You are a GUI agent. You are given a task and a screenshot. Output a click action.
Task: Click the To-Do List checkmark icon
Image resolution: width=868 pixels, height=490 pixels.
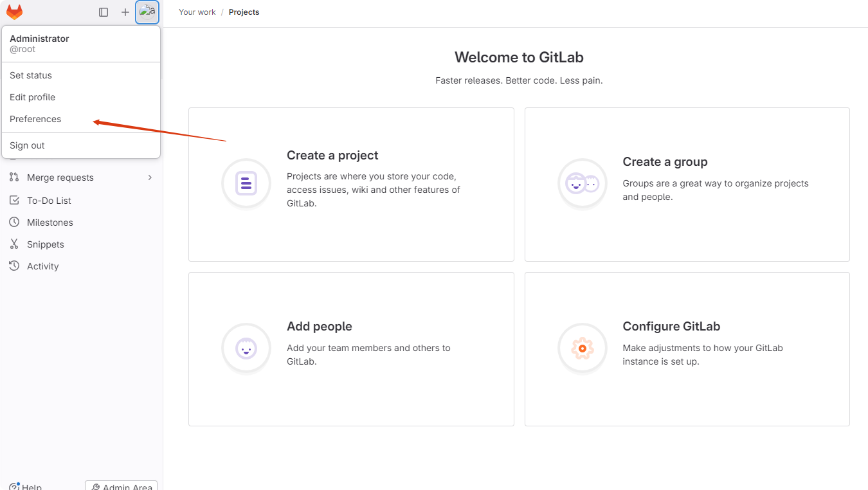14,201
